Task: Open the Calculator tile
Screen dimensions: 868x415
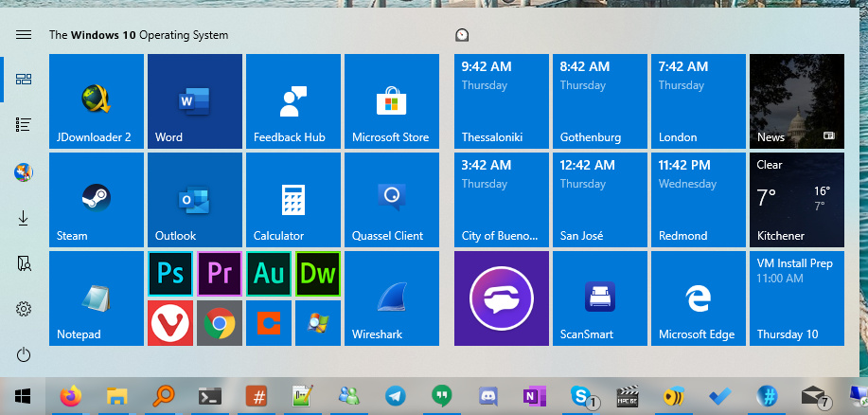Action: [293, 200]
